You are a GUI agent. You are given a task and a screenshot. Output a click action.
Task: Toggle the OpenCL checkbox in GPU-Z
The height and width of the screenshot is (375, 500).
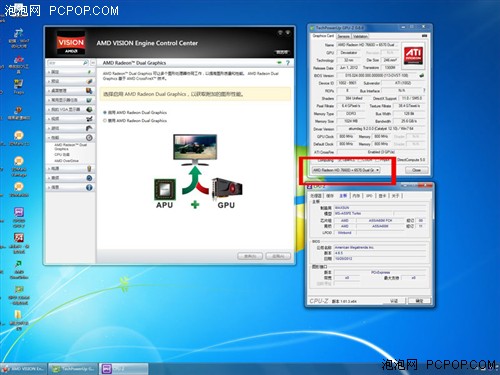340,160
